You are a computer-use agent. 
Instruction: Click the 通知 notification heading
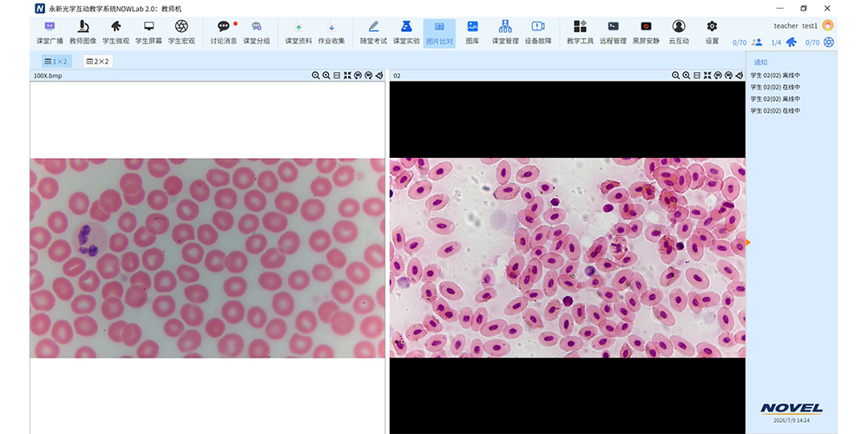tap(760, 62)
